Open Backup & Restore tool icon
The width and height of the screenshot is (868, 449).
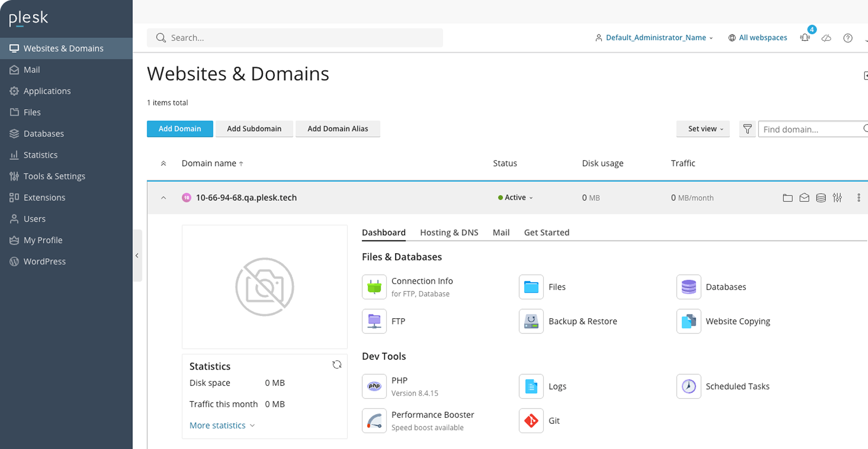[531, 321]
